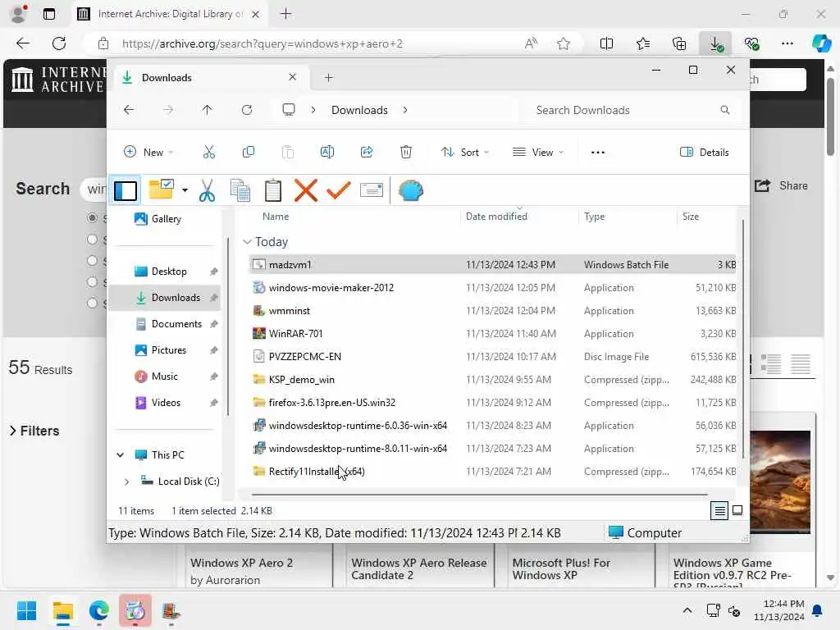Refresh the Downloads folder
This screenshot has width=840, height=630.
[x=246, y=110]
